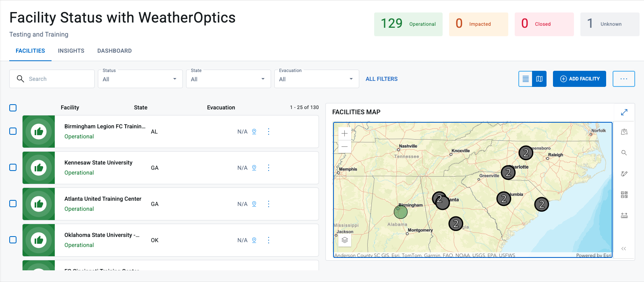Click the green marker near Birmingham

(401, 211)
